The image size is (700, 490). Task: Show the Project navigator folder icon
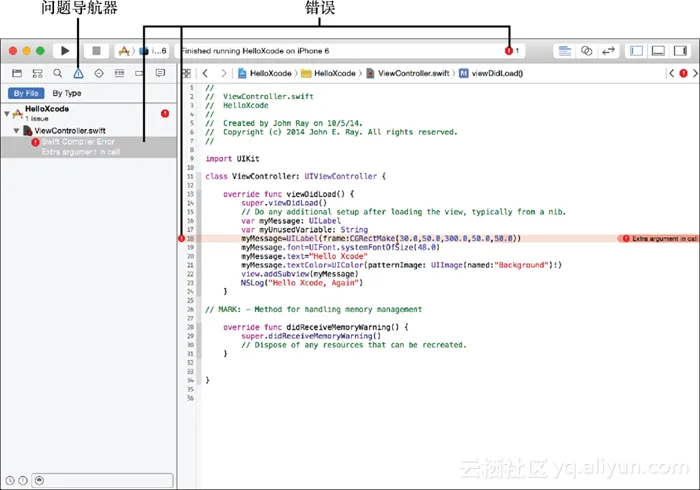16,73
